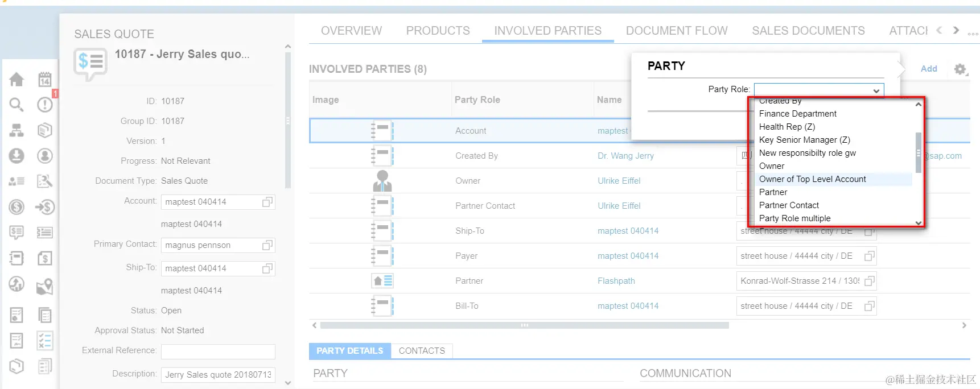The height and width of the screenshot is (389, 980).
Task: Open the sales quote speech-bubble dollar icon
Action: pos(17,233)
